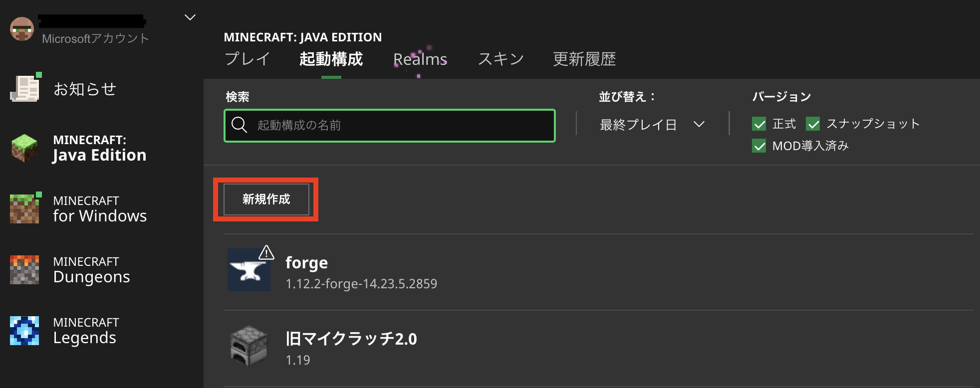Open the スキン tab
This screenshot has height=388, width=980.
coord(500,59)
